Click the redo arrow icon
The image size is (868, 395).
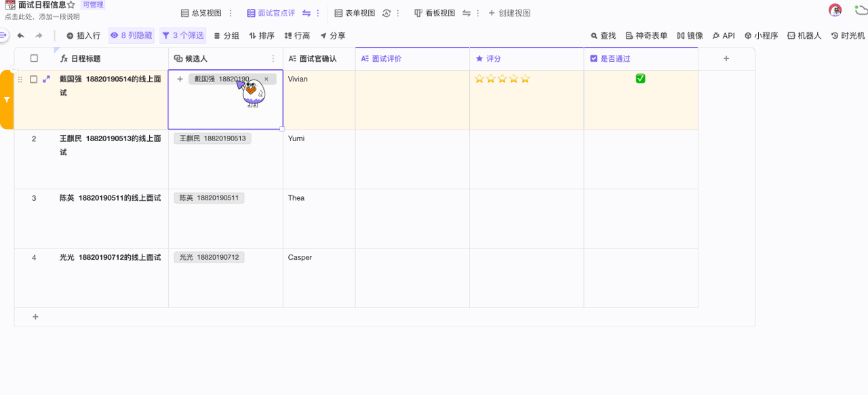[39, 36]
